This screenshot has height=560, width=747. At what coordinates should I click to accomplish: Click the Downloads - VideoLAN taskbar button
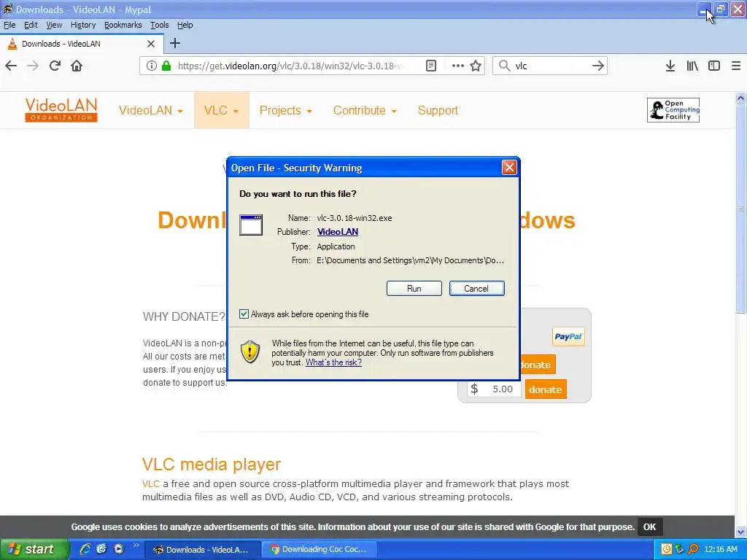coord(203,550)
